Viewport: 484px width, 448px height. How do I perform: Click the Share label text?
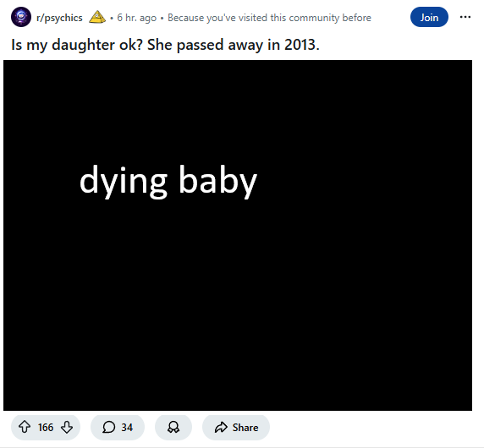tap(245, 428)
